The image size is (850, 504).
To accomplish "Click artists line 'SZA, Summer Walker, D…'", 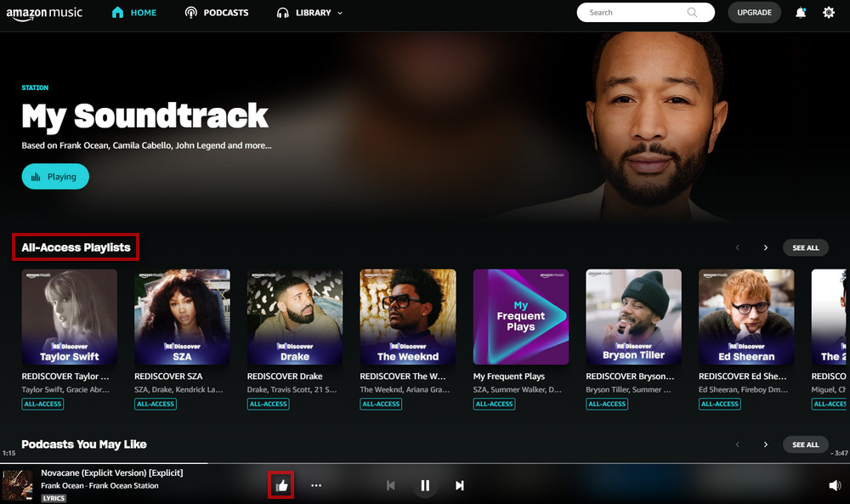I will tap(517, 389).
